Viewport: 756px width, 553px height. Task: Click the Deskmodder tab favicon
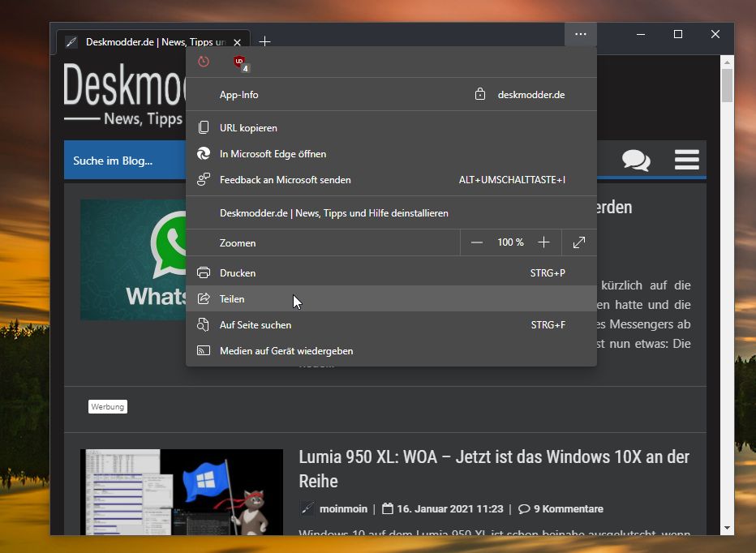pos(71,42)
